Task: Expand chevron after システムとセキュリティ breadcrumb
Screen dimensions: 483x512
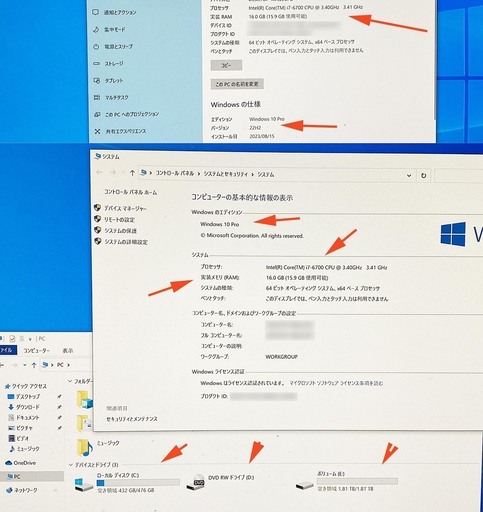Action: click(x=253, y=174)
